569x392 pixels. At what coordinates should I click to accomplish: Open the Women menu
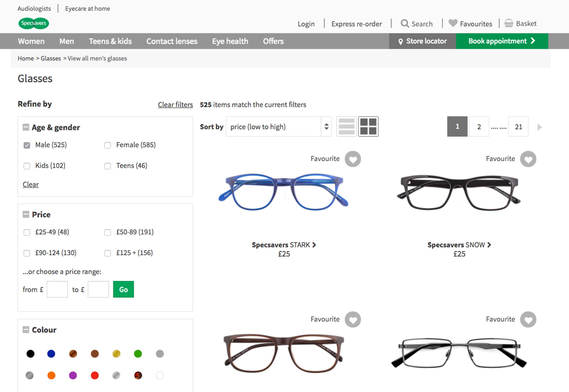tap(31, 41)
